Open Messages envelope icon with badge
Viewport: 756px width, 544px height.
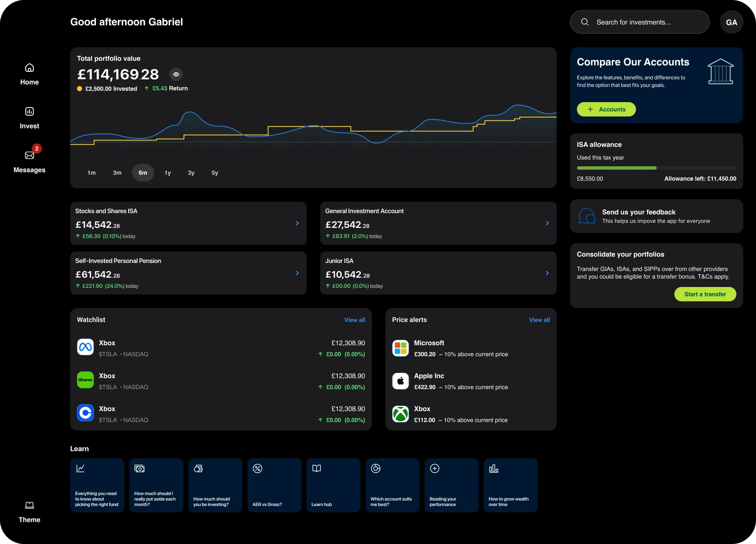pyautogui.click(x=30, y=155)
